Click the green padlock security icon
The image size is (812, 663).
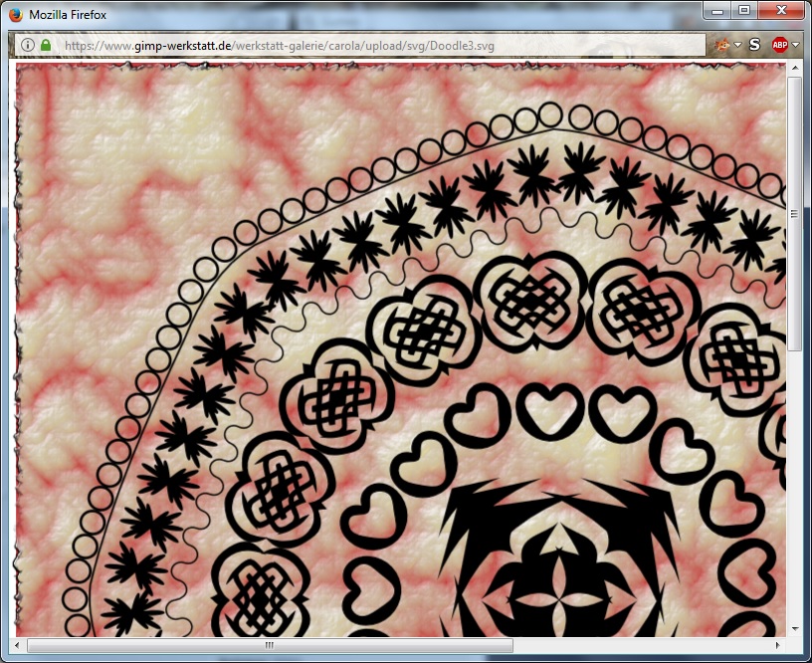pos(46,45)
